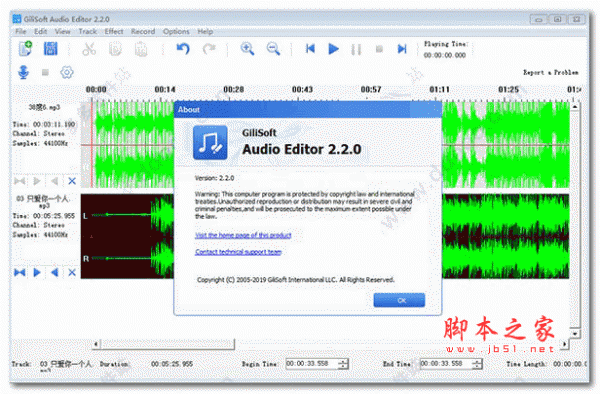This screenshot has width=600, height=394.
Task: Click the vertical scrollbar down arrow
Action: coord(575,334)
